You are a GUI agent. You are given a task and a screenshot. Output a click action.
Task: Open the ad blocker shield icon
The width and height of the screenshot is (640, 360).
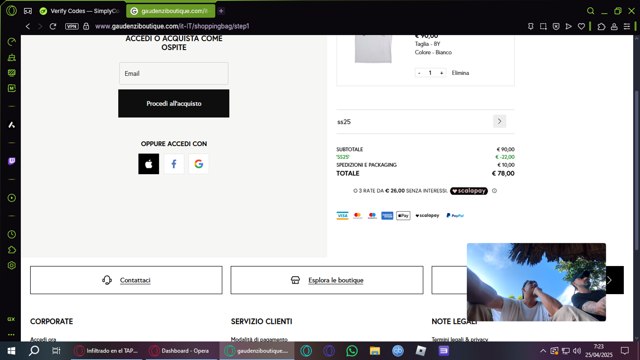click(x=556, y=27)
